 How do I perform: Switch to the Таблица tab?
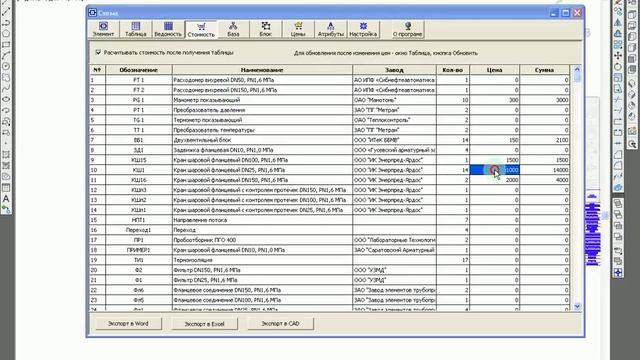pos(136,29)
